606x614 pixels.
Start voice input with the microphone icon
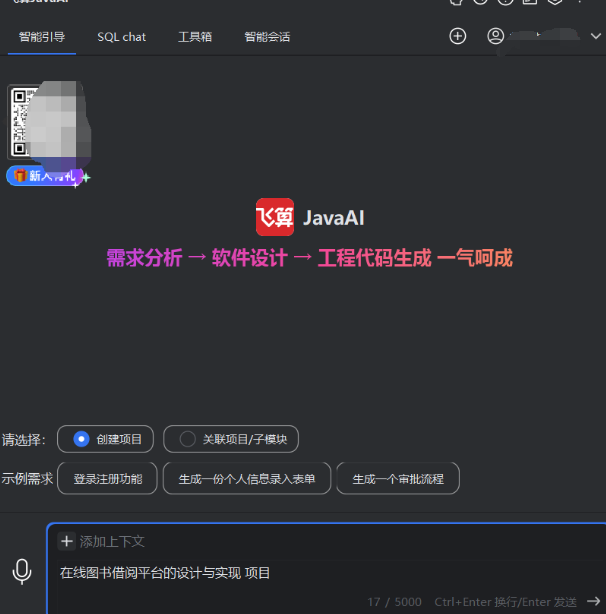(22, 572)
